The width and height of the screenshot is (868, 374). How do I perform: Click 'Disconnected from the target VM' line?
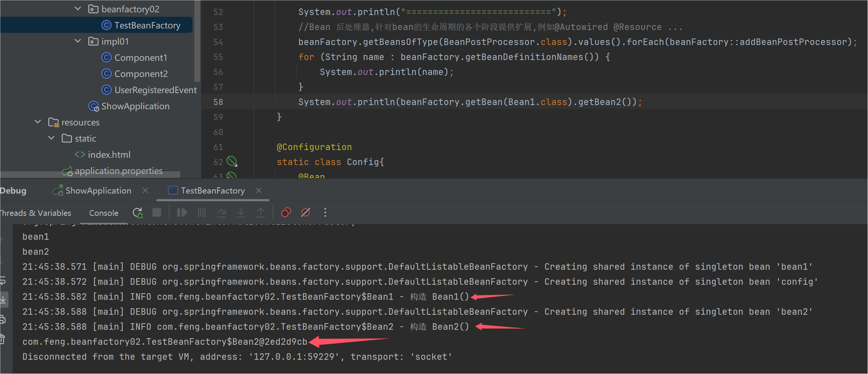237,356
